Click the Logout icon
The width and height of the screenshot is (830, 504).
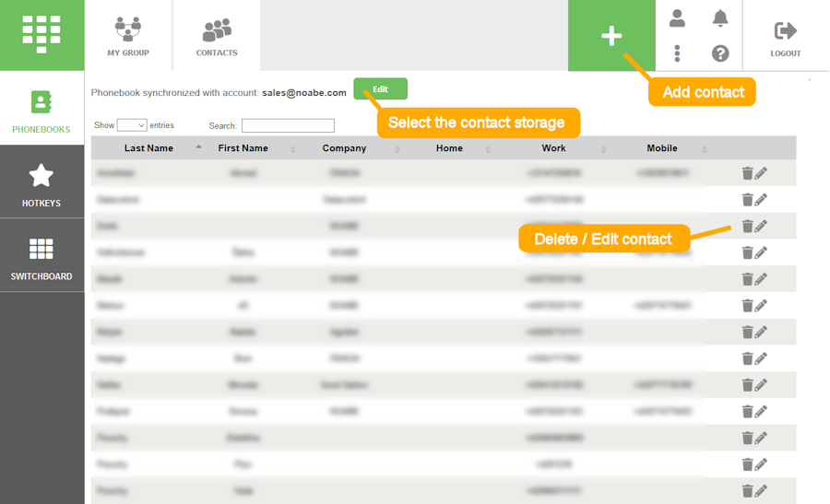coord(786,37)
